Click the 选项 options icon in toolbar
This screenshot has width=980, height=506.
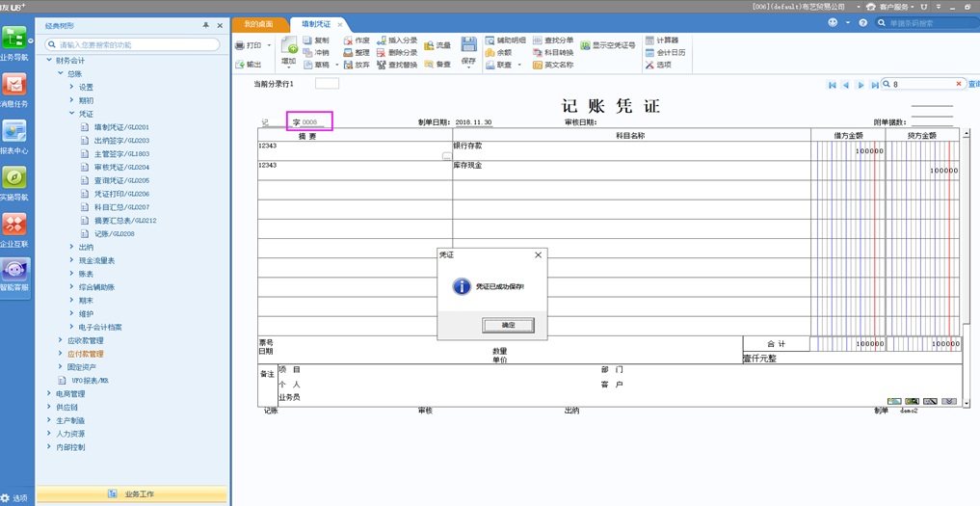650,65
